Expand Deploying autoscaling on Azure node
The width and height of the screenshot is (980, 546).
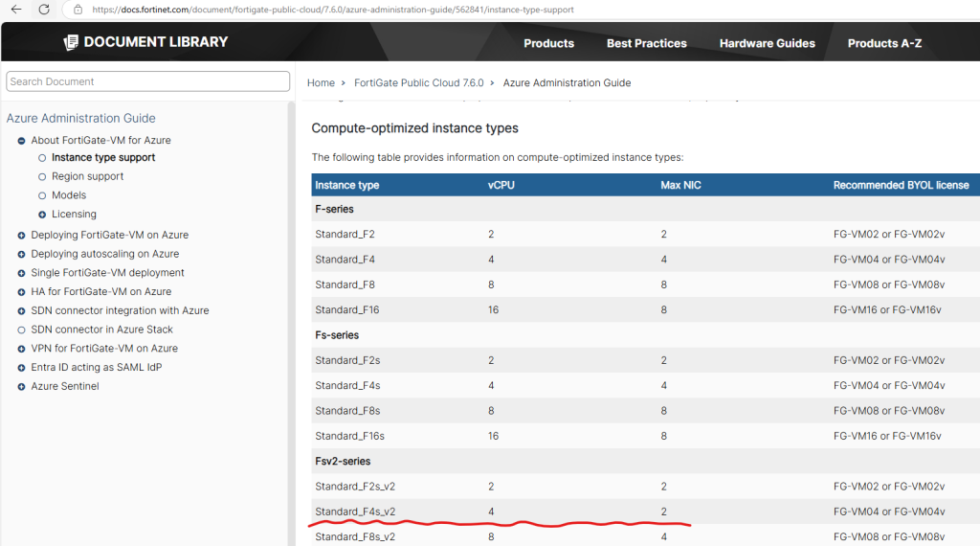point(21,254)
